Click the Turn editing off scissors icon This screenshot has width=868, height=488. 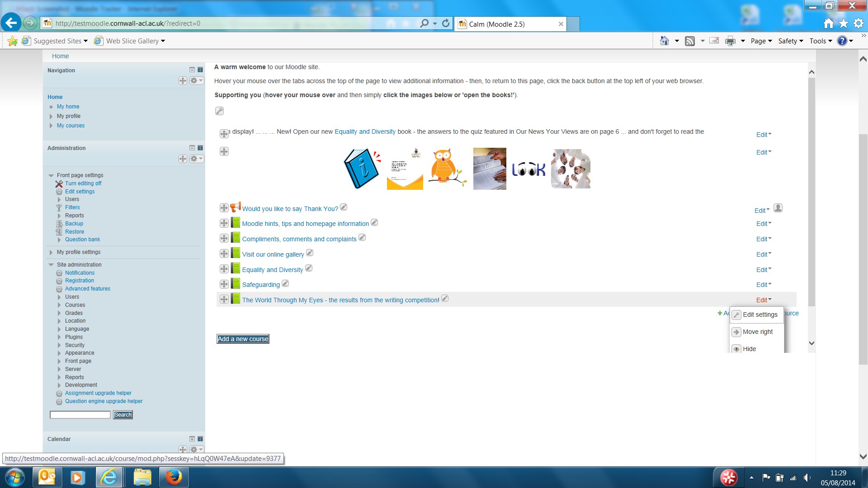pos(59,184)
